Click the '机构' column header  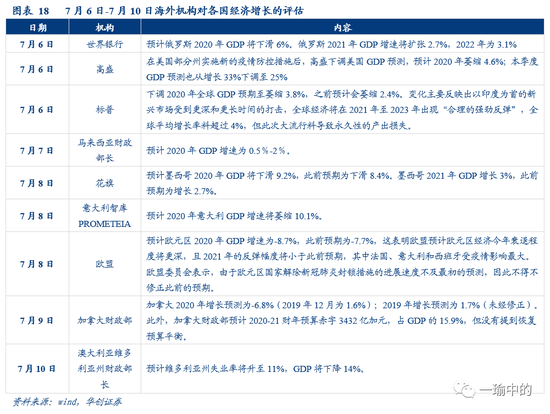pyautogui.click(x=105, y=27)
